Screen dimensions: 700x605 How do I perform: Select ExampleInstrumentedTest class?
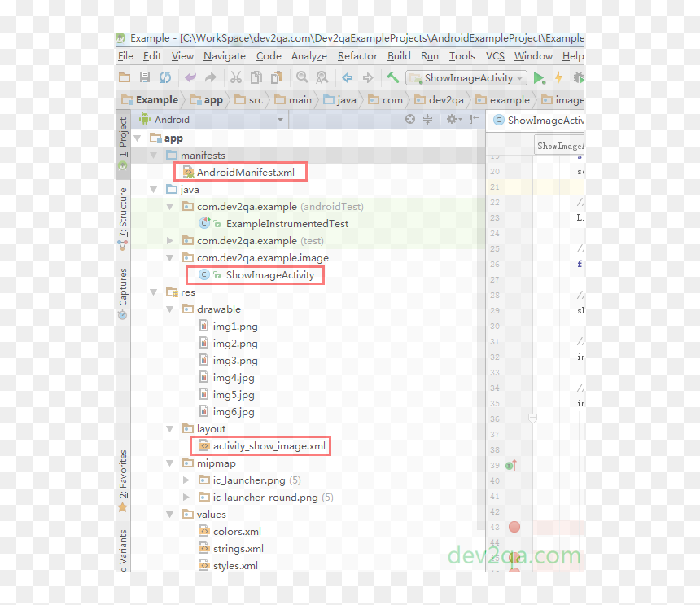(273, 224)
